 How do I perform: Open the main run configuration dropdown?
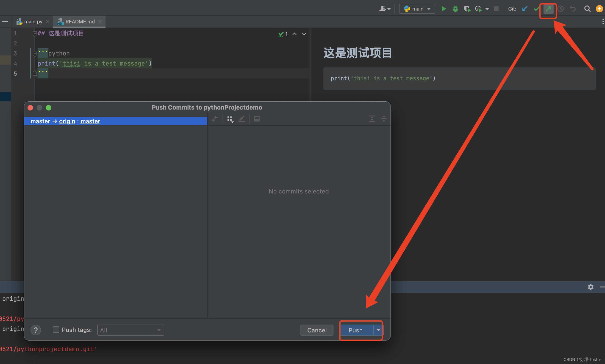[417, 9]
